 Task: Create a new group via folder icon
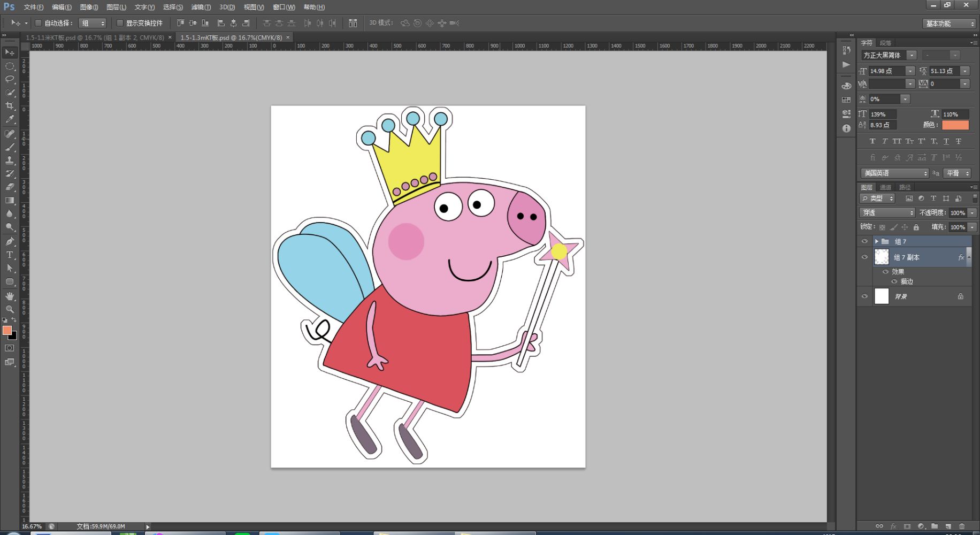934,526
